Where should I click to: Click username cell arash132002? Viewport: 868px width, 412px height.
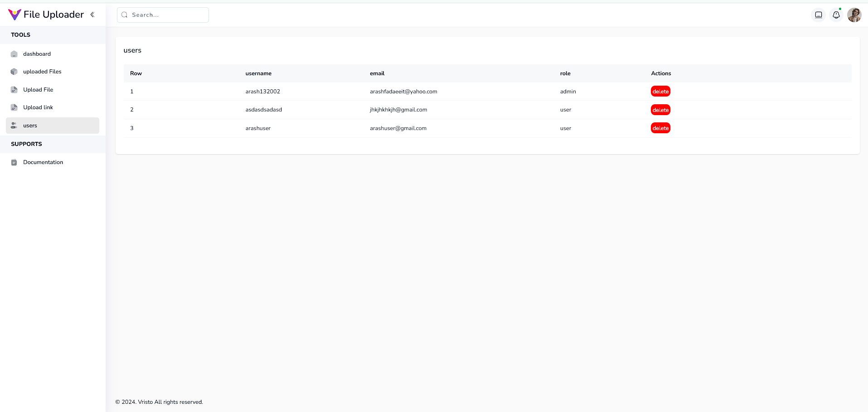tap(263, 92)
